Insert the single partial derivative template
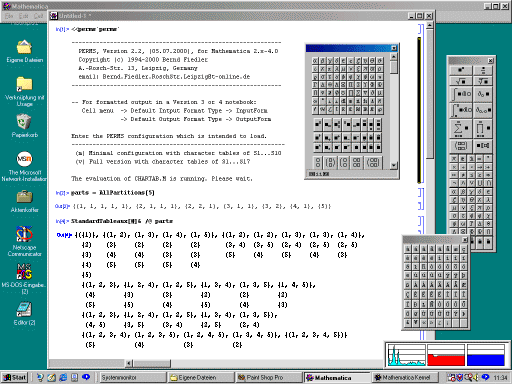The image size is (512, 384). click(x=483, y=94)
